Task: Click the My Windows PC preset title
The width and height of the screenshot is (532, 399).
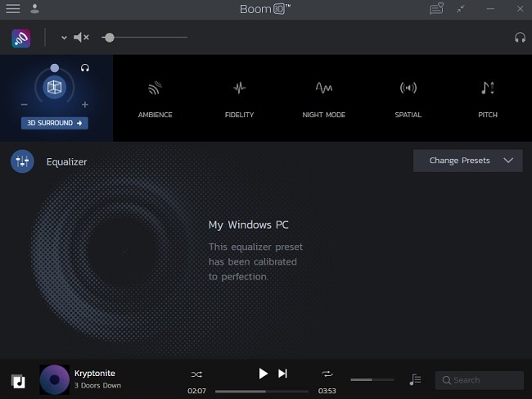Action: click(x=248, y=224)
